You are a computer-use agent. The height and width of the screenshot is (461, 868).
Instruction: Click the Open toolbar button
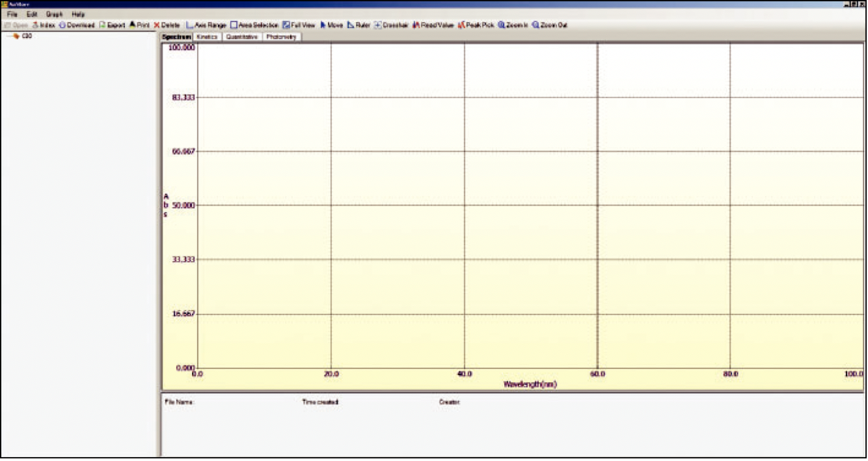(x=16, y=25)
